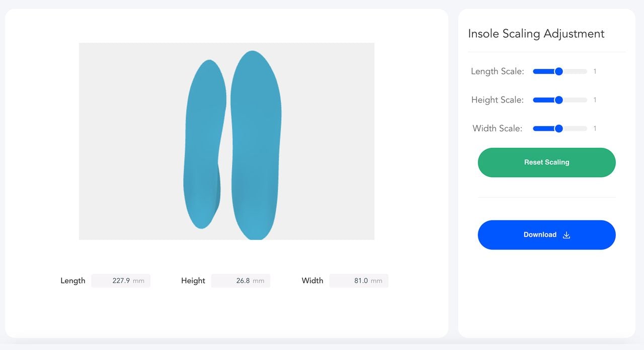Screen dimensions: 644x350
Task: Click the blue Download button label
Action: coord(540,235)
